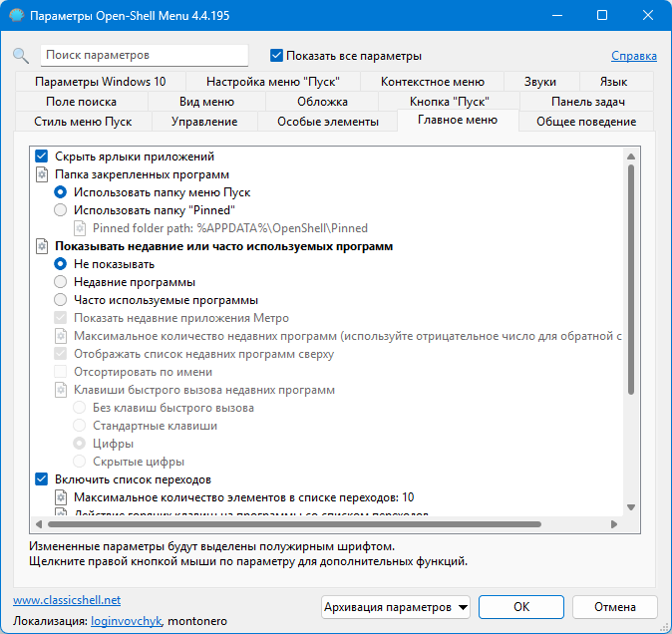Select Не показывать radio button
672x634 pixels.
pos(61,264)
